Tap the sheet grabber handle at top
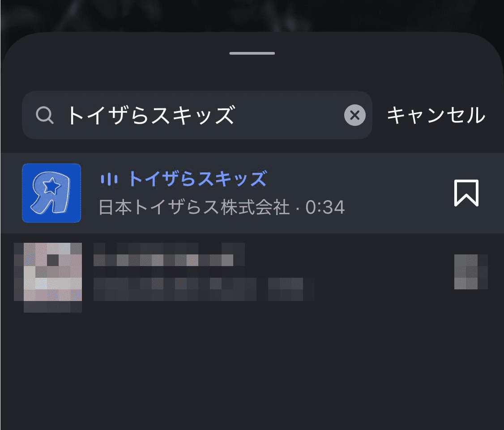 pyautogui.click(x=252, y=53)
